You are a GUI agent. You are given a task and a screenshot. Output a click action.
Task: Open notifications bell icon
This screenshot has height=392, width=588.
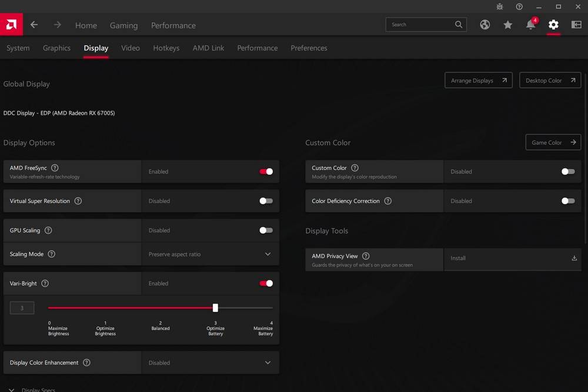click(x=530, y=24)
